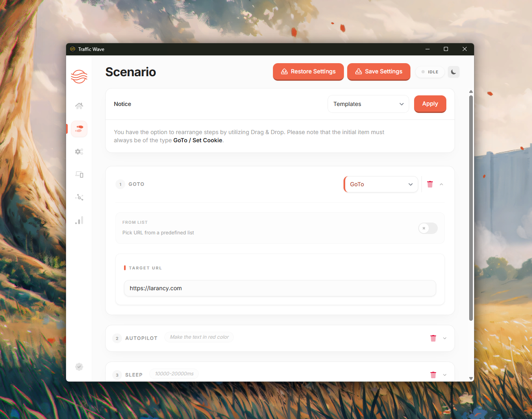Screen dimensions: 532x419
Task: Delete the Autopilot step
Action: click(433, 338)
